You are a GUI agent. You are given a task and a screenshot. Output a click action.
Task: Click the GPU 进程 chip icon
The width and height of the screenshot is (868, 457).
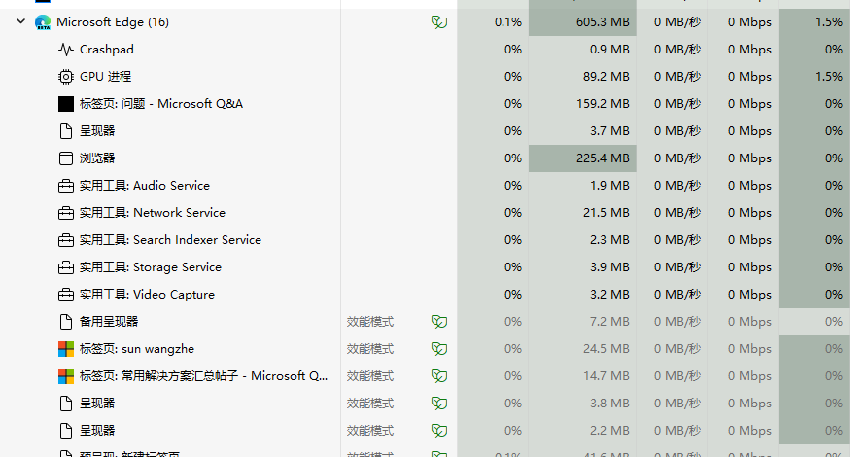point(66,77)
